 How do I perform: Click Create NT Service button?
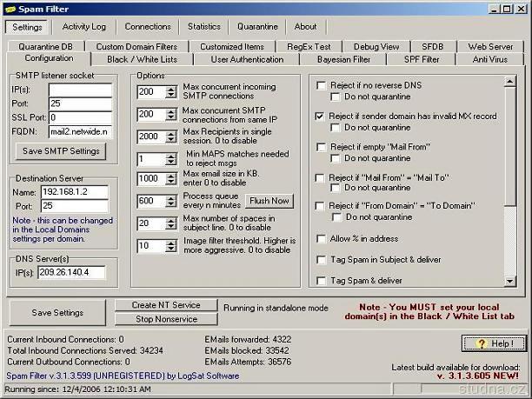coord(165,305)
